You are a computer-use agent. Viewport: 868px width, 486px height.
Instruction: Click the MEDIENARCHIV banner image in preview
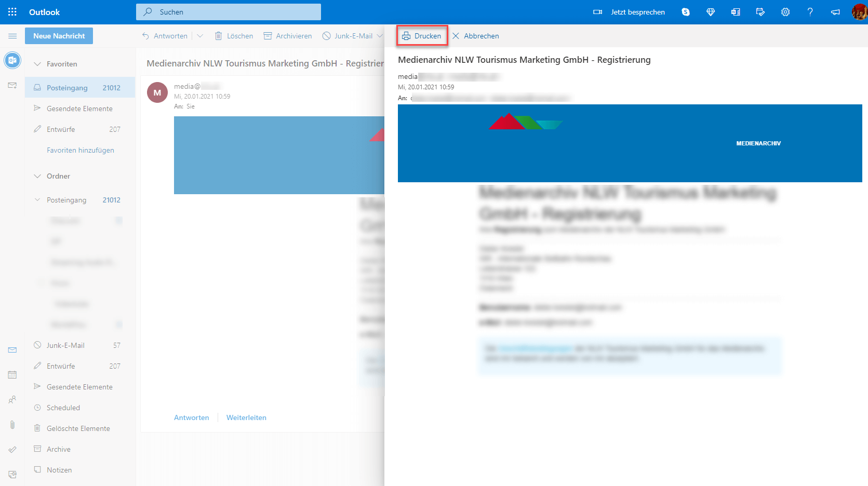(x=630, y=143)
